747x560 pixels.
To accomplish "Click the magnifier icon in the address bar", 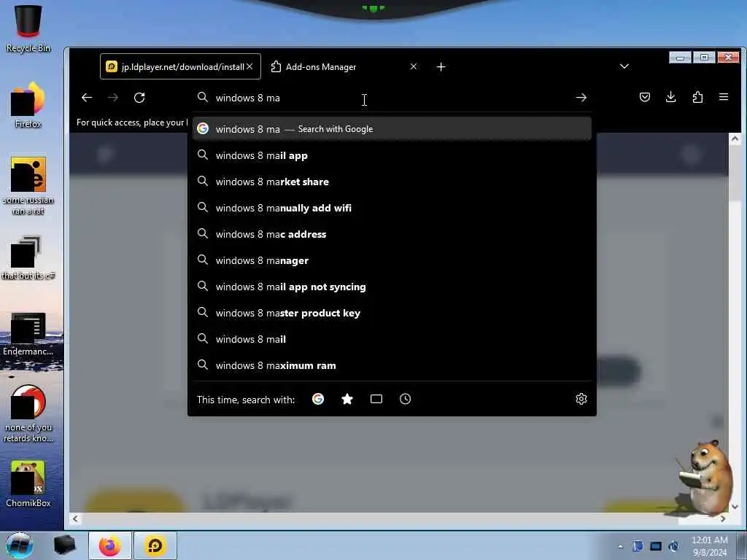I will pos(203,97).
